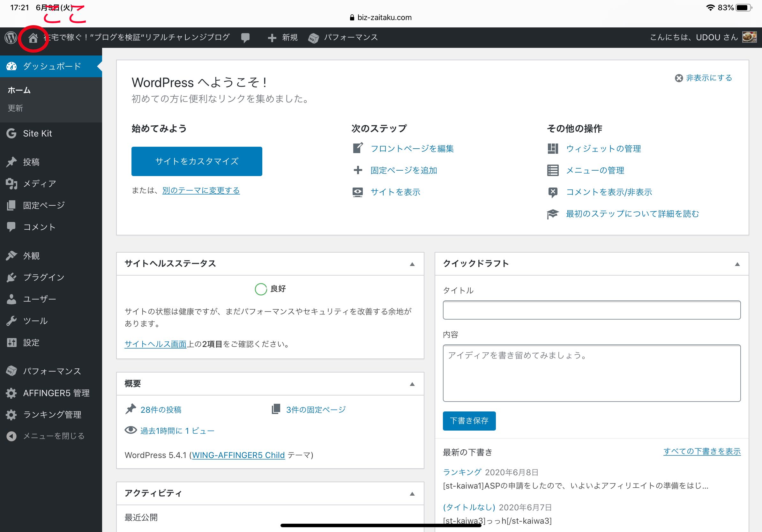Image resolution: width=762 pixels, height=532 pixels.
Task: Dismiss welcome panel with 非表示にする
Action: [703, 78]
